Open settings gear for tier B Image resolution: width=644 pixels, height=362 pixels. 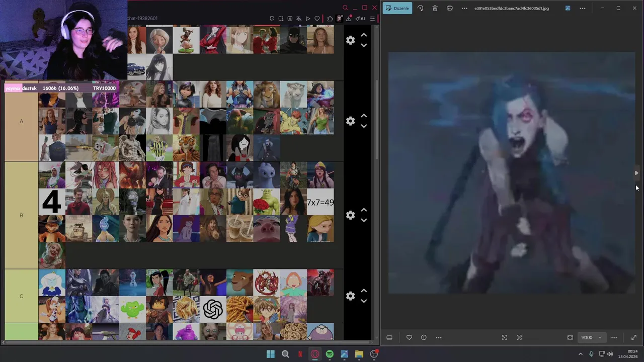pos(351,215)
